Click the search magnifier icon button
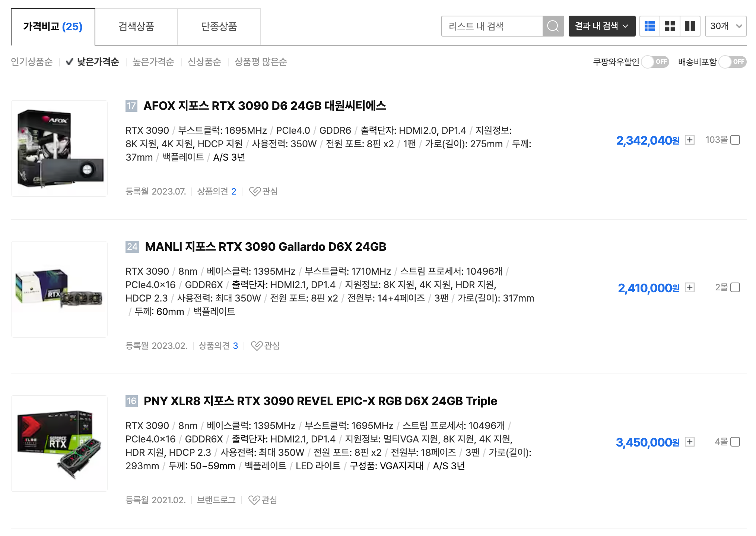This screenshot has height=536, width=756. click(553, 26)
